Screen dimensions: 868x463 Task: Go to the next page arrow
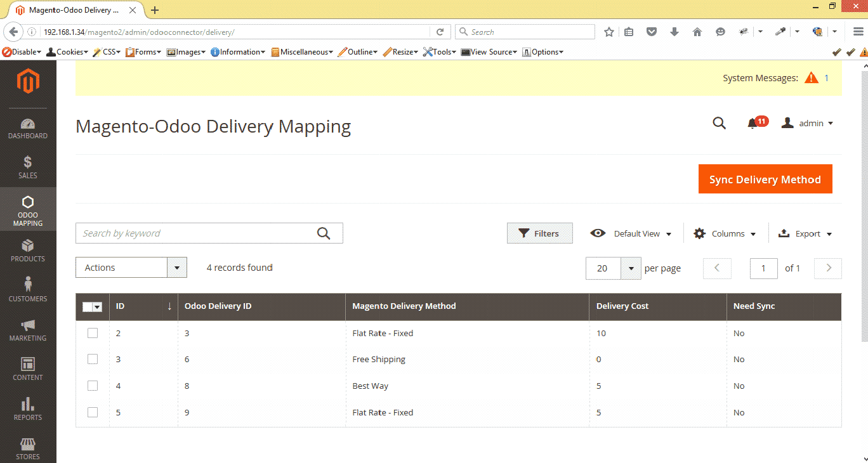828,268
